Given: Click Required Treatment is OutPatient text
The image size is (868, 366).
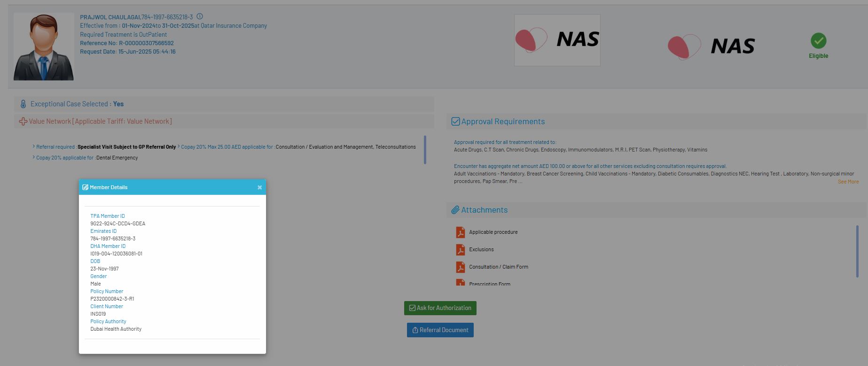Looking at the screenshot, I should pos(123,34).
